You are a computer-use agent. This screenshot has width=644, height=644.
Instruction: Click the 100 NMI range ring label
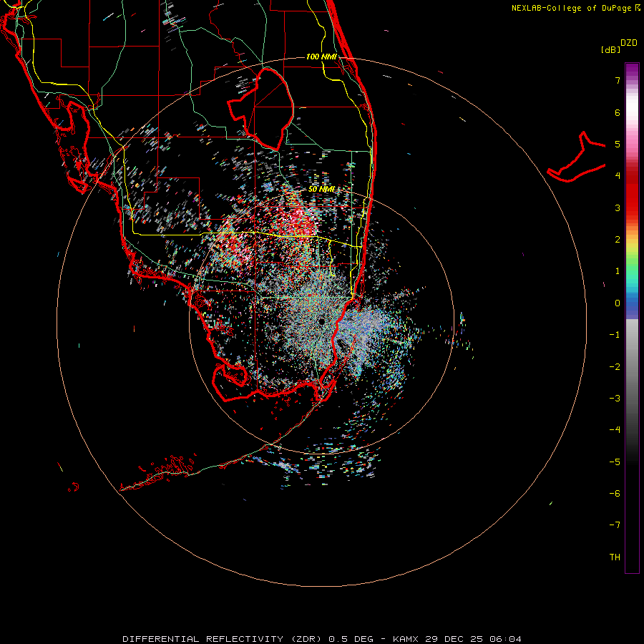coord(321,57)
